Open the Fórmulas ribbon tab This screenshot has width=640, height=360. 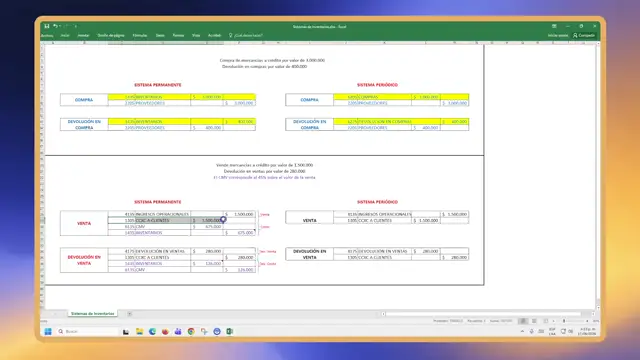pyautogui.click(x=140, y=36)
